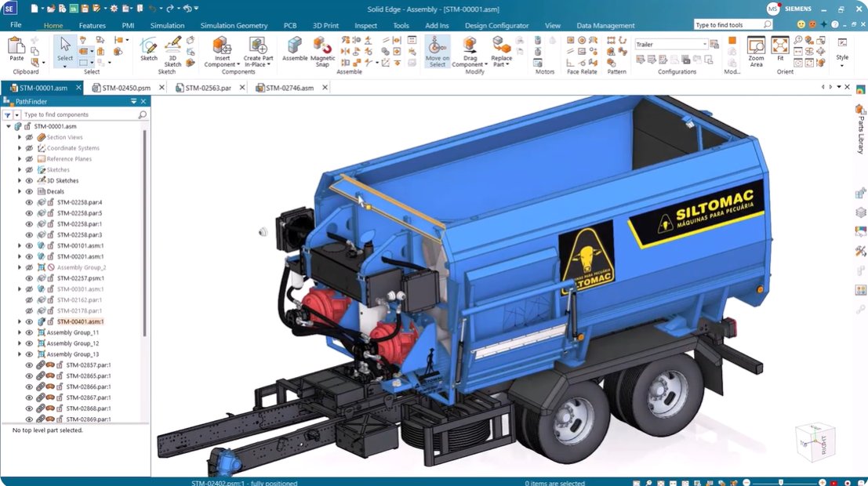Close the STM-02563.par document tab
This screenshot has width=868, height=486.
242,88
